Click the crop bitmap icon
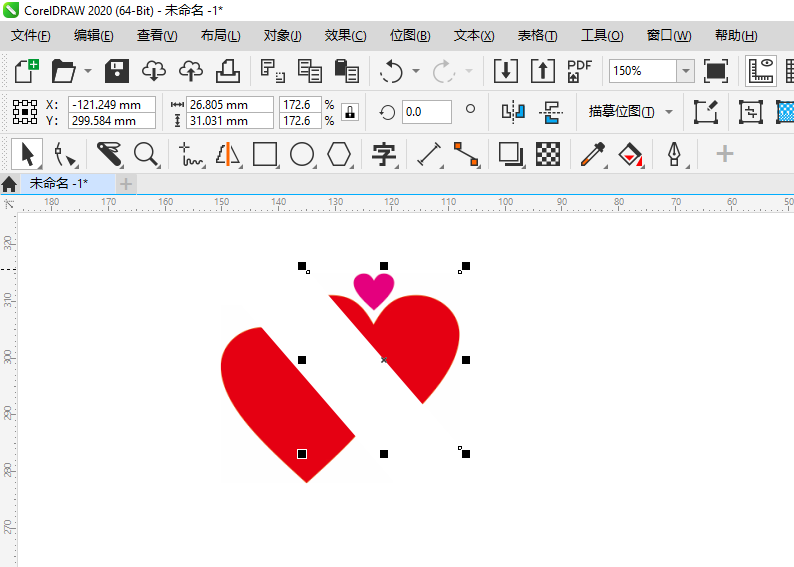The image size is (794, 567). (x=751, y=112)
